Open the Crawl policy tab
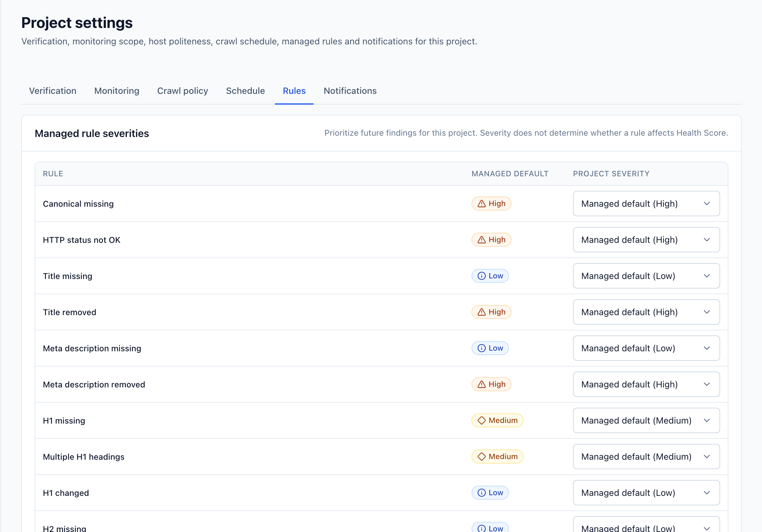Image resolution: width=762 pixels, height=532 pixels. point(183,91)
